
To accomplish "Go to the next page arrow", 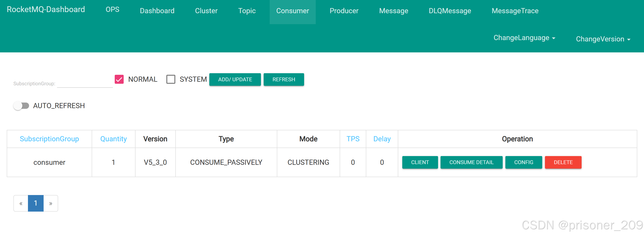I will (51, 203).
